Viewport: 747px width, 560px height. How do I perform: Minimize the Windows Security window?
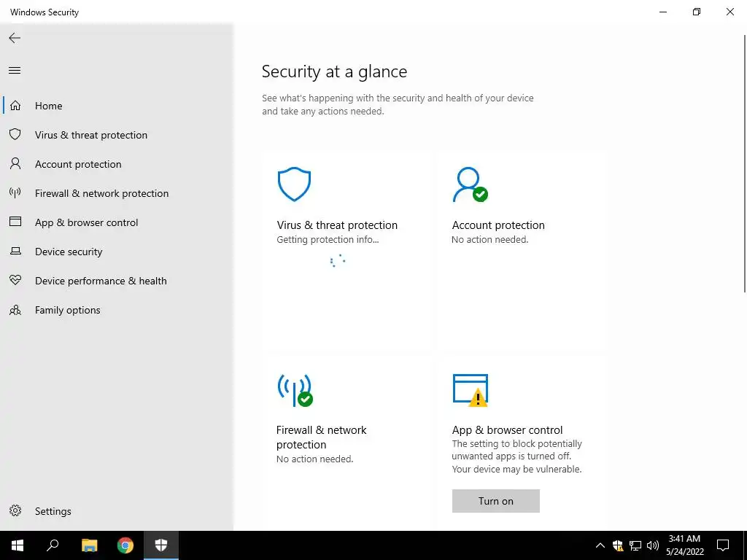point(663,12)
